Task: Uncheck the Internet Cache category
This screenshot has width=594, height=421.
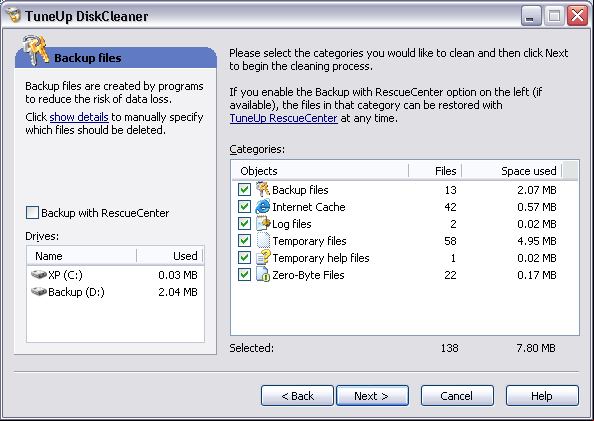Action: pyautogui.click(x=244, y=207)
